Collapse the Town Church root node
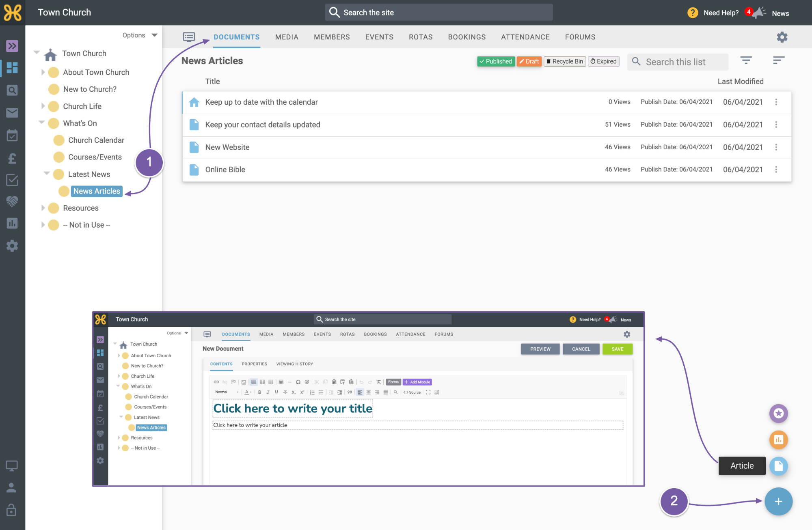The height and width of the screenshot is (530, 812). pos(37,52)
